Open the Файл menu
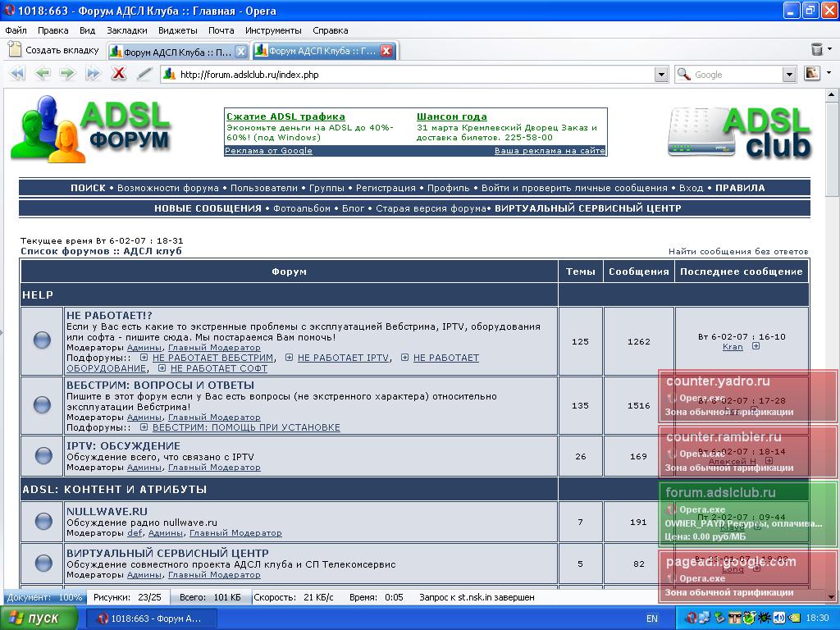Screen dimensions: 840x630 pos(16,30)
